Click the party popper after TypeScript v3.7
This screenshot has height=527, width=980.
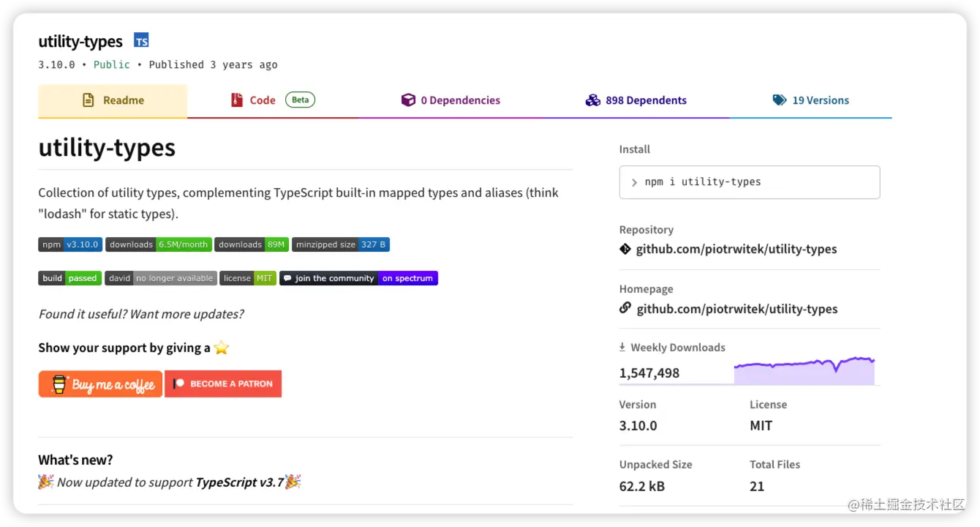point(293,482)
